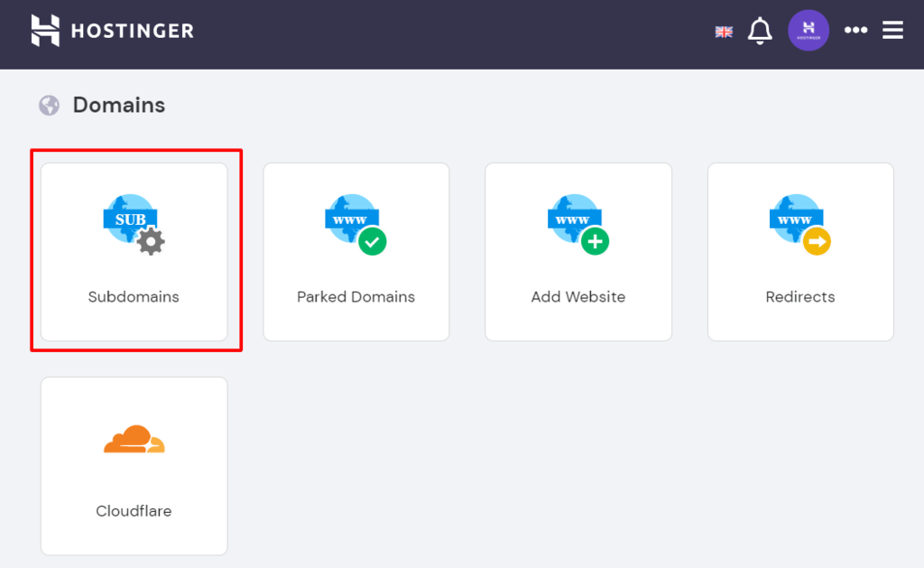Screen dimensions: 924x568
Task: Select the Domains section heading
Action: pos(119,105)
